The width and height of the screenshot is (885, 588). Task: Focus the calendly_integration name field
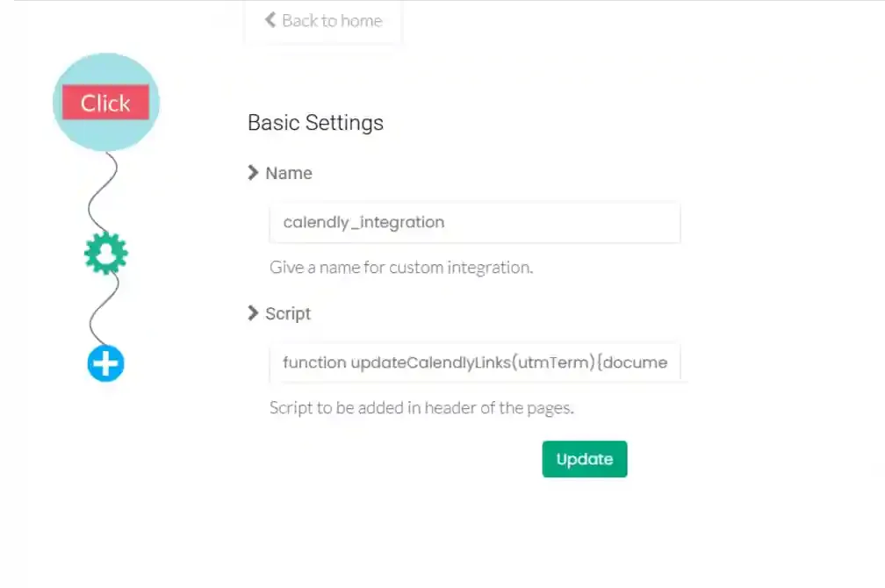point(475,222)
